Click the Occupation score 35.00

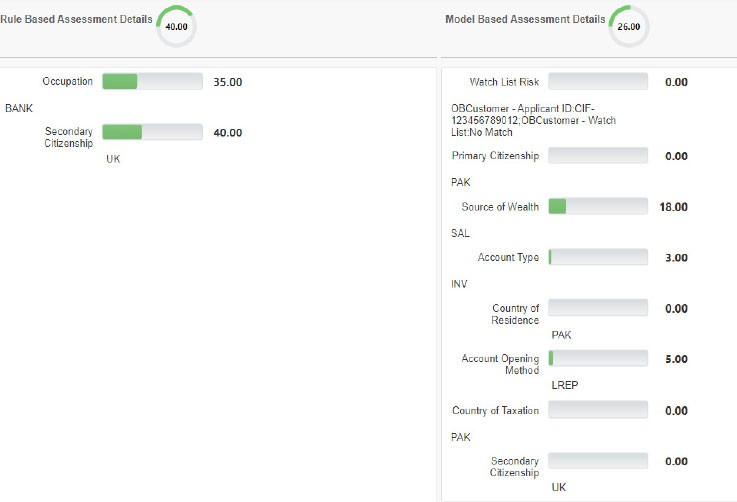pyautogui.click(x=228, y=82)
